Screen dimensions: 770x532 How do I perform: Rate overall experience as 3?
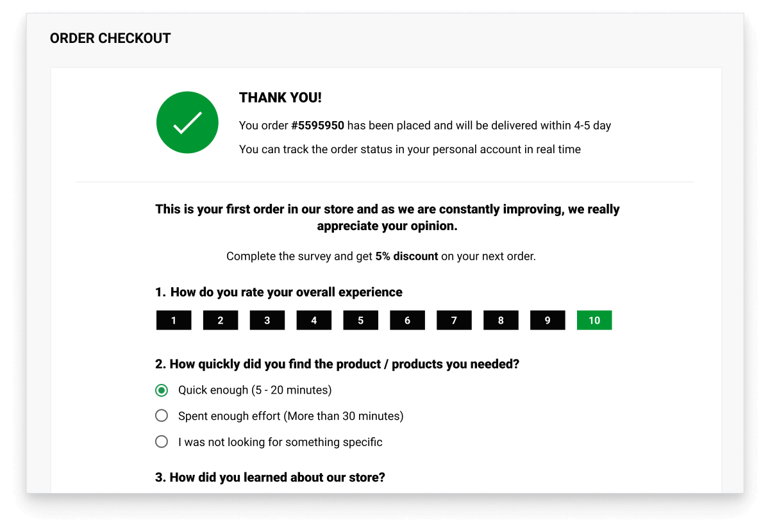point(267,320)
